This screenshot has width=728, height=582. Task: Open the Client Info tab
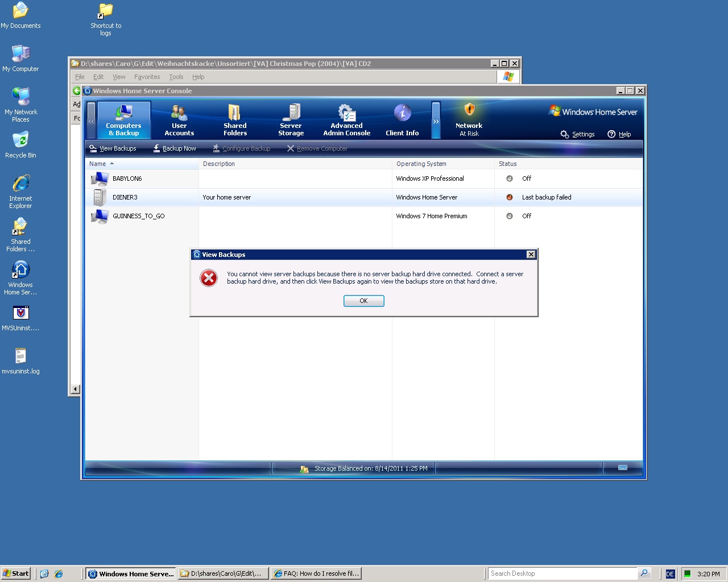[402, 120]
